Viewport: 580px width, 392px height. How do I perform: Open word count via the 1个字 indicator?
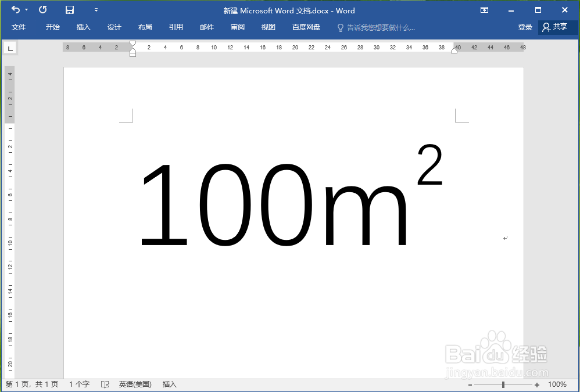[x=79, y=384]
